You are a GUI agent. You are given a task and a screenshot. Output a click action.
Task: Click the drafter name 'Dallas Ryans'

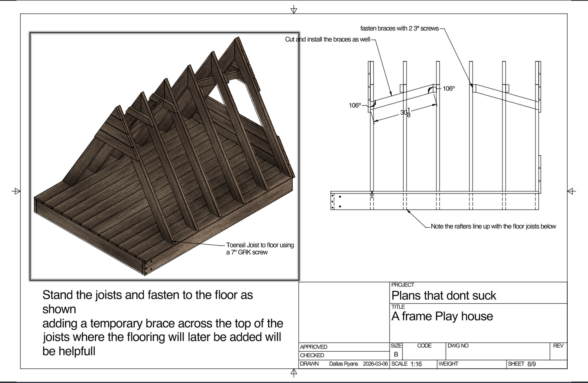[343, 364]
